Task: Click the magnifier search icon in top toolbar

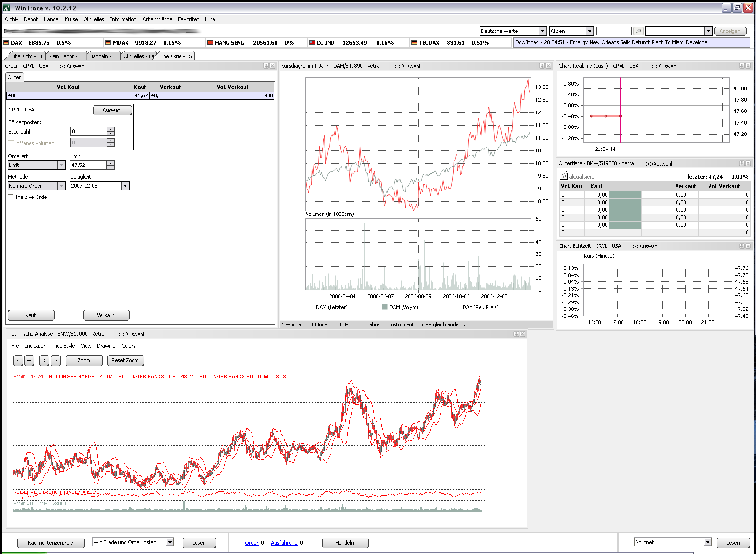Action: 638,31
